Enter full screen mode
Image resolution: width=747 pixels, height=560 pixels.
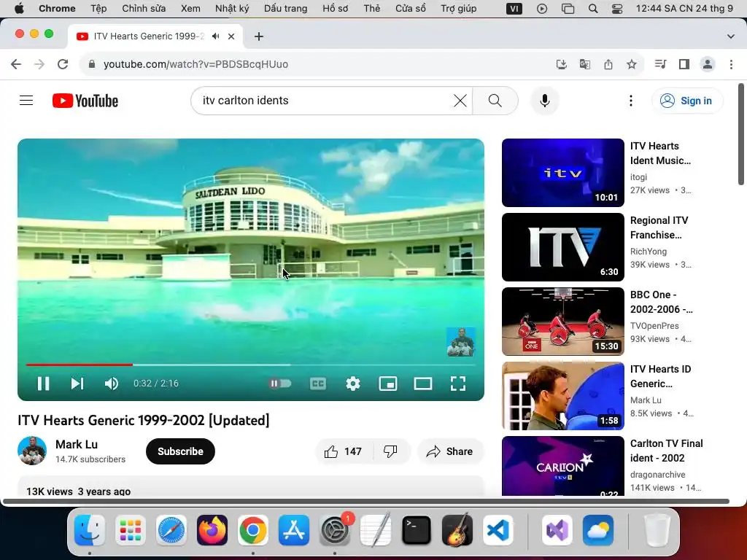(458, 384)
